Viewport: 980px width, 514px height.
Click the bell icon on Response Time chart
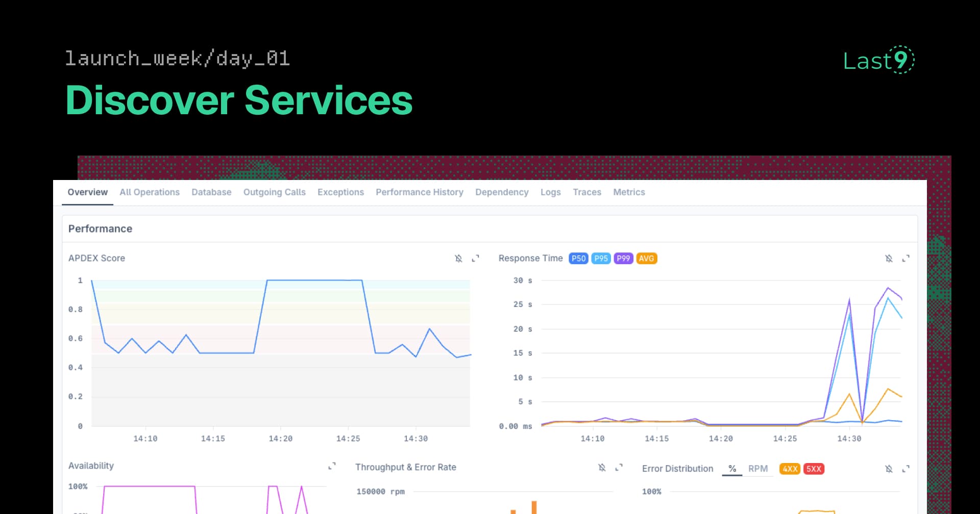coord(890,258)
